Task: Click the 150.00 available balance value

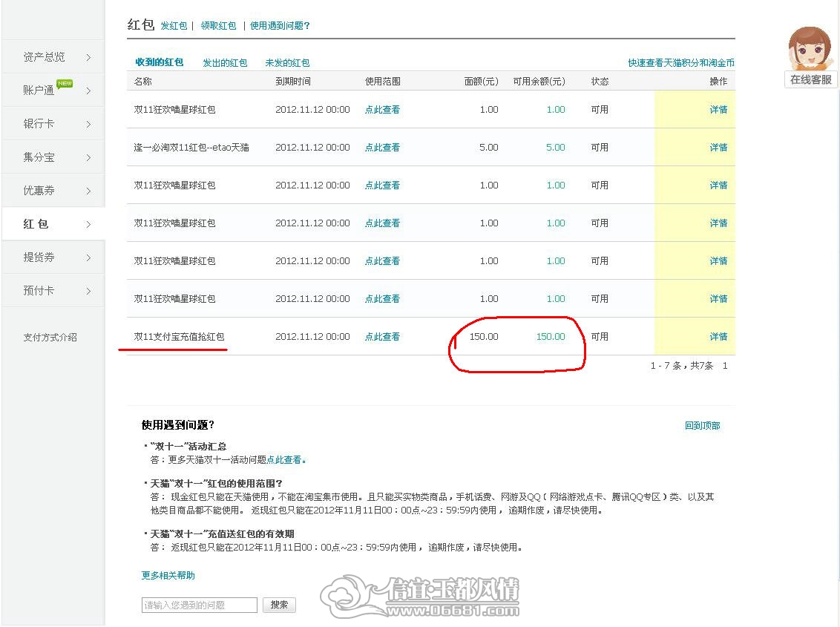Action: click(x=551, y=337)
